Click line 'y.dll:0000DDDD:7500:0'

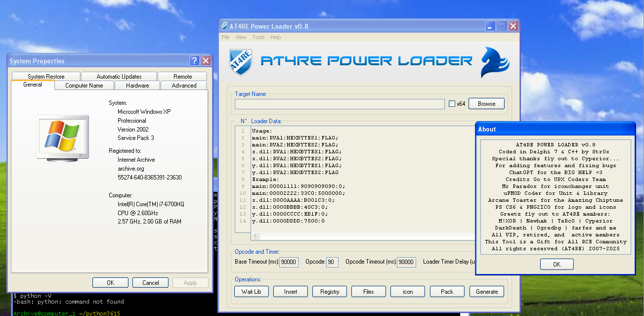click(x=288, y=221)
